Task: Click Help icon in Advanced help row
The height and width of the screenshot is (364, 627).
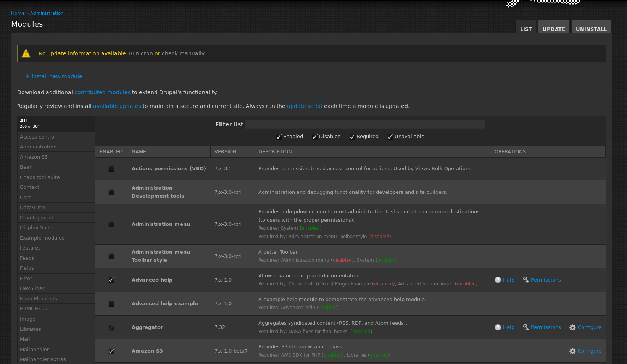Action: pyautogui.click(x=498, y=280)
